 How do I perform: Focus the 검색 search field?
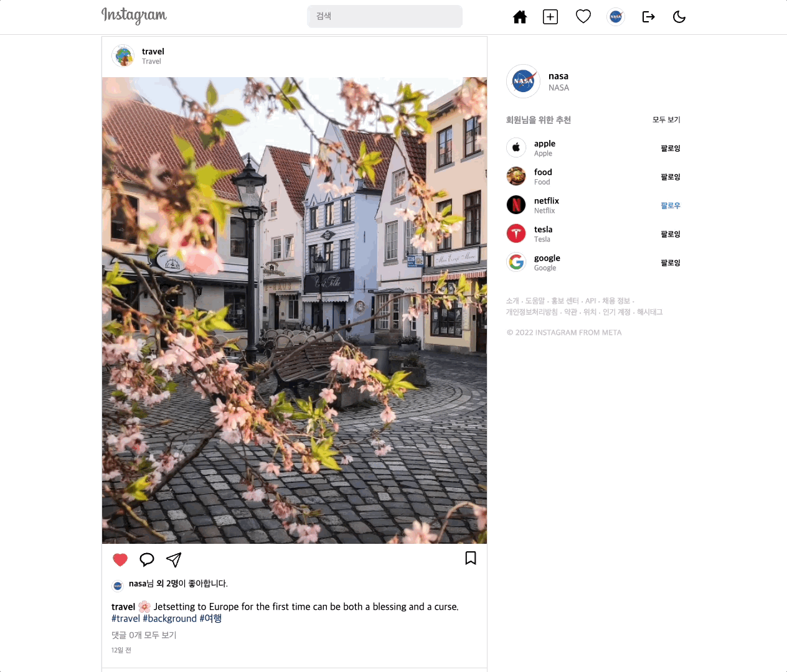coord(385,16)
